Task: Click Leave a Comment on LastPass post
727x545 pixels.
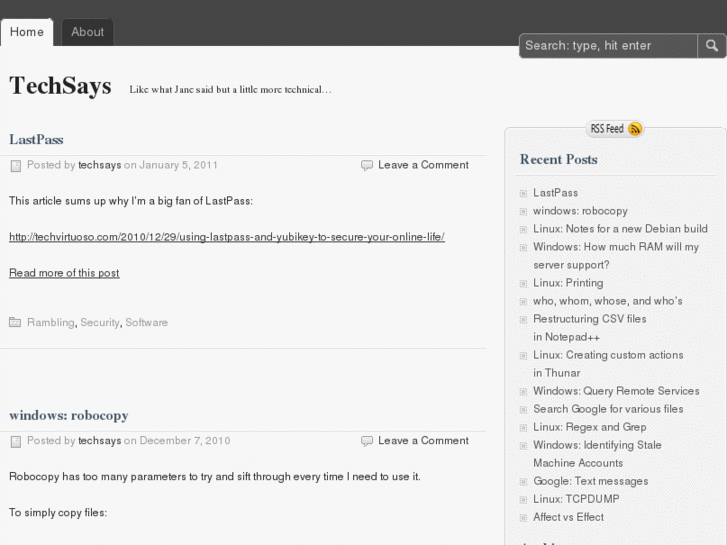Action: (423, 165)
